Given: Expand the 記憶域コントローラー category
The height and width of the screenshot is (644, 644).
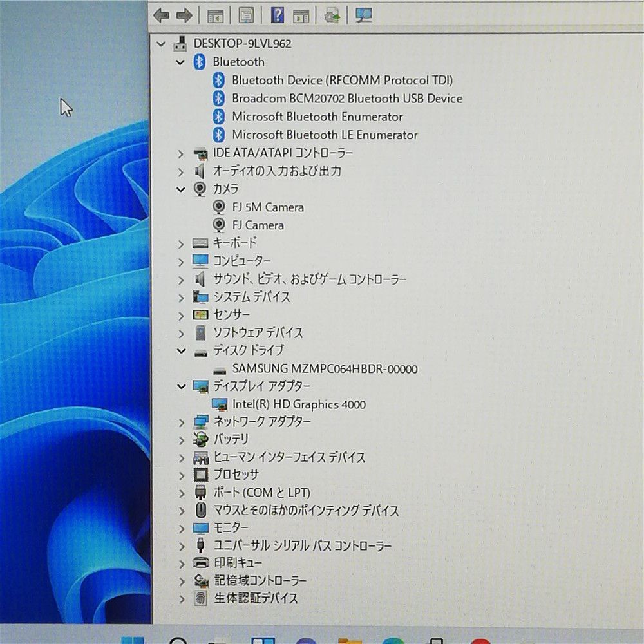Looking at the screenshot, I should coord(182,582).
